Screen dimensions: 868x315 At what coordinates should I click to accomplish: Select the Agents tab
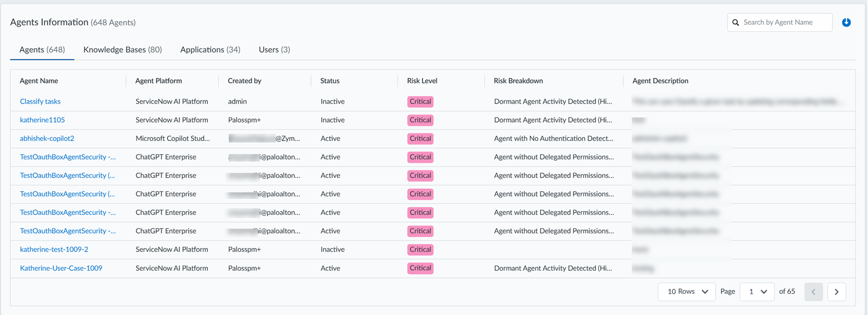click(x=42, y=50)
